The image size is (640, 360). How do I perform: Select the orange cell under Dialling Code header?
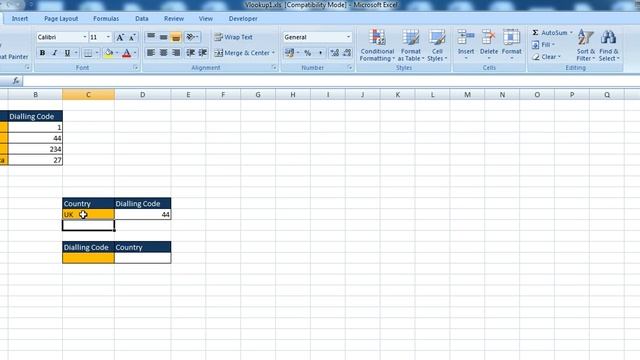tap(88, 258)
